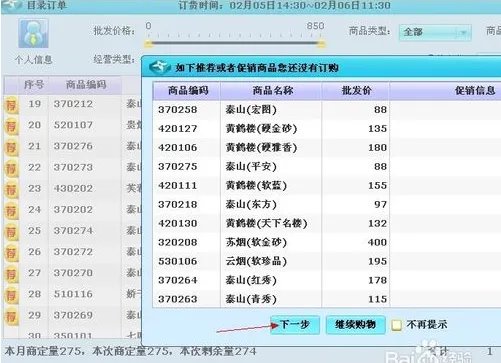Click the 荐 badge on row 27
Screen dimensions: 501x363
point(11,274)
